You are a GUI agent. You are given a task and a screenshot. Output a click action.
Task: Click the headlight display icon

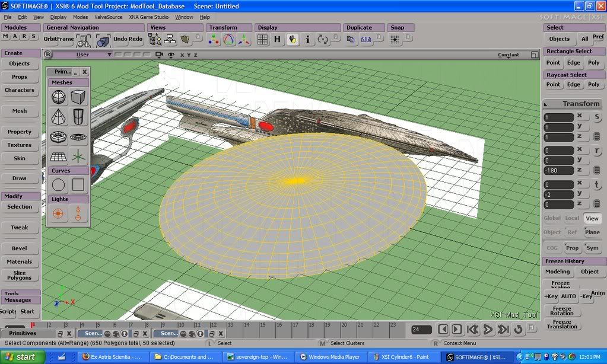293,40
